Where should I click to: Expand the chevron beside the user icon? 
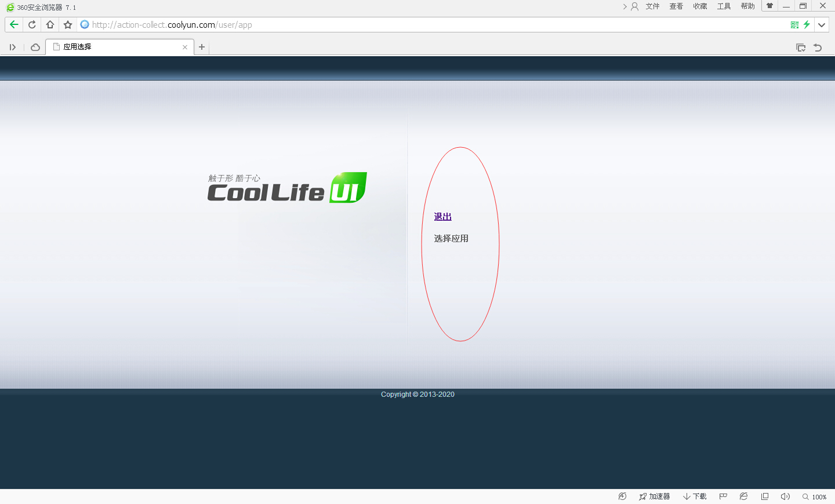[625, 6]
